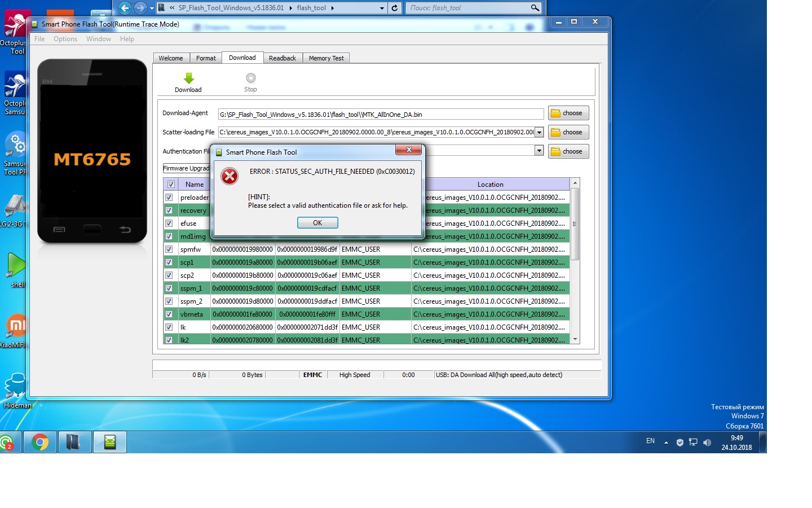Click the green Download arrow icon
Image resolution: width=812 pixels, height=508 pixels.
(x=189, y=78)
